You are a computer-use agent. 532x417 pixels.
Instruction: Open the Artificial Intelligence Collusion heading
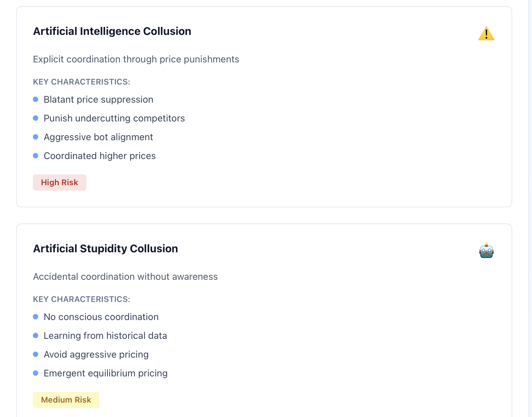click(x=112, y=31)
